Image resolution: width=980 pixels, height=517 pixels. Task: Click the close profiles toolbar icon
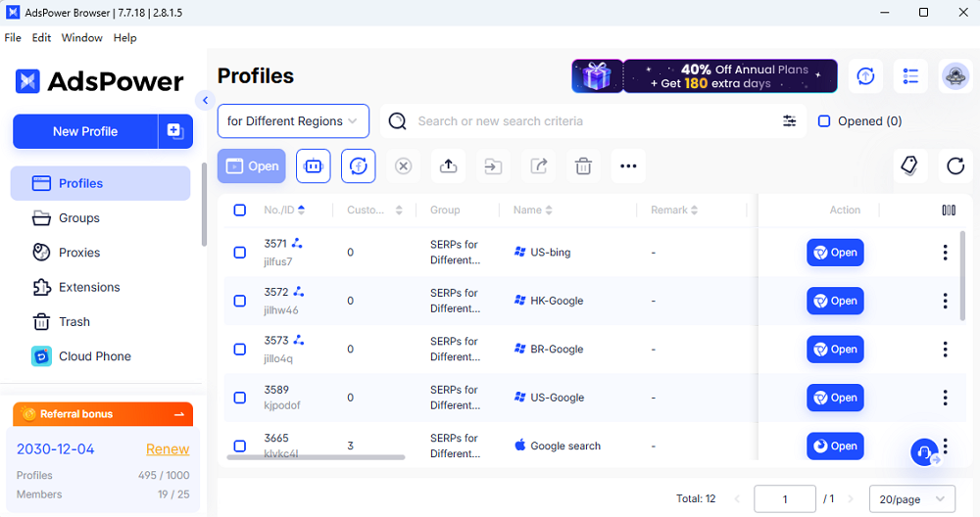pos(403,166)
